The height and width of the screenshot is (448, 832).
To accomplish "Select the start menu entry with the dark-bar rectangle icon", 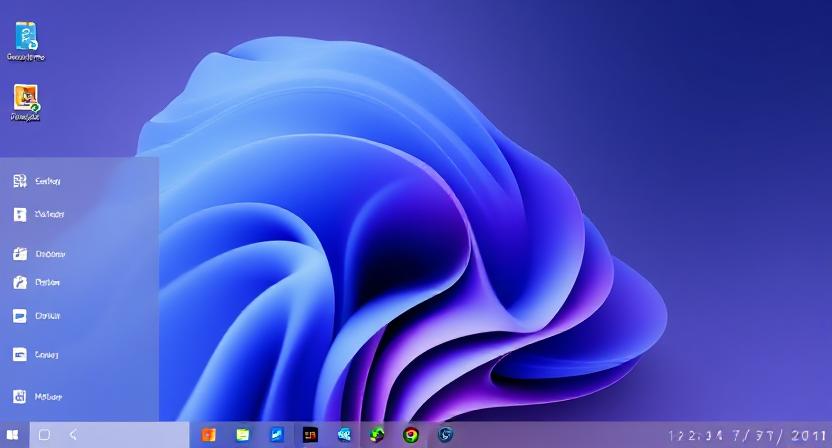I will coord(36,355).
